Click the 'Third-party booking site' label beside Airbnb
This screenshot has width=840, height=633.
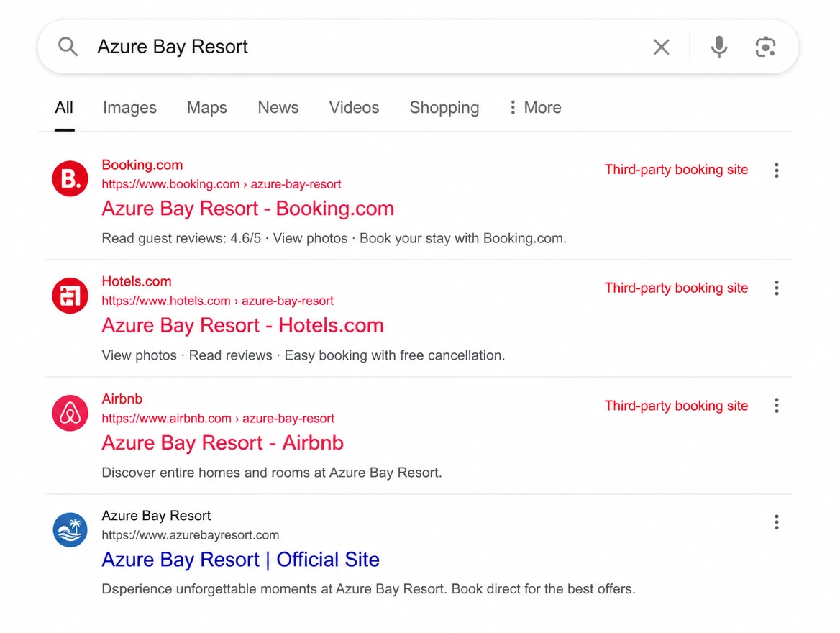(x=676, y=406)
